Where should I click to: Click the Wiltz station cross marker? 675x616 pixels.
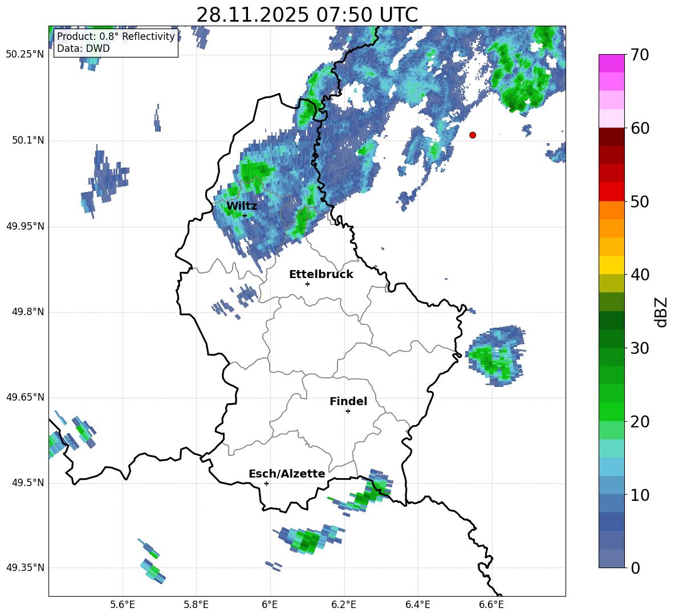[245, 215]
